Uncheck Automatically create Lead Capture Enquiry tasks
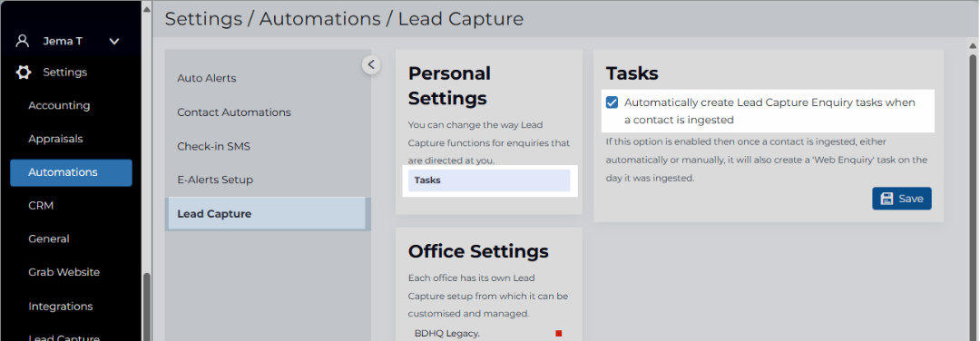The height and width of the screenshot is (341, 980). [612, 102]
